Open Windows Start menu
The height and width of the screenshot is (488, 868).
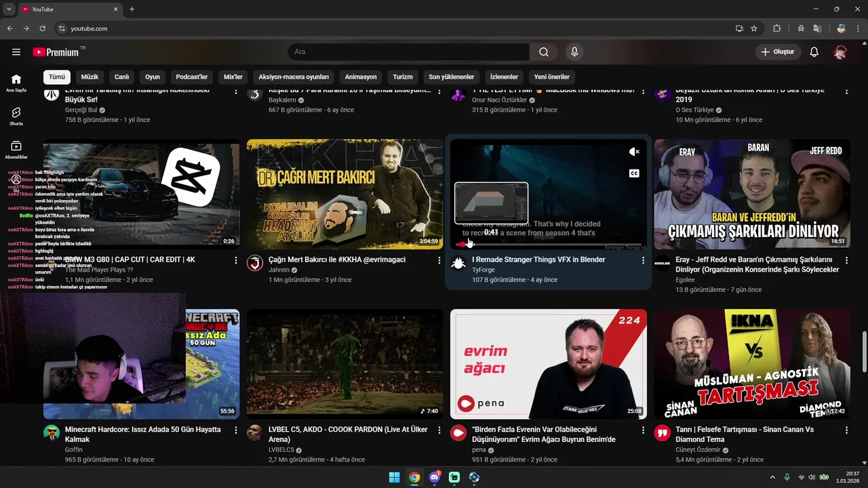click(x=394, y=477)
